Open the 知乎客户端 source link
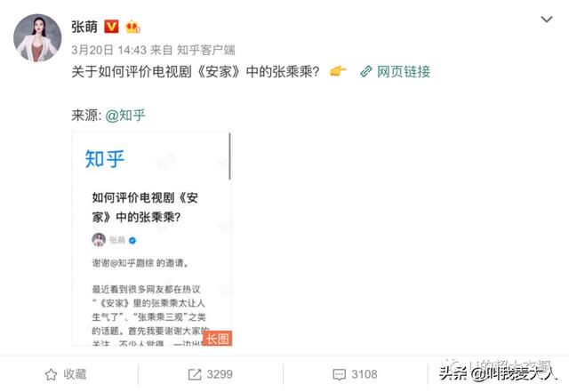The width and height of the screenshot is (569, 392). pos(205,50)
